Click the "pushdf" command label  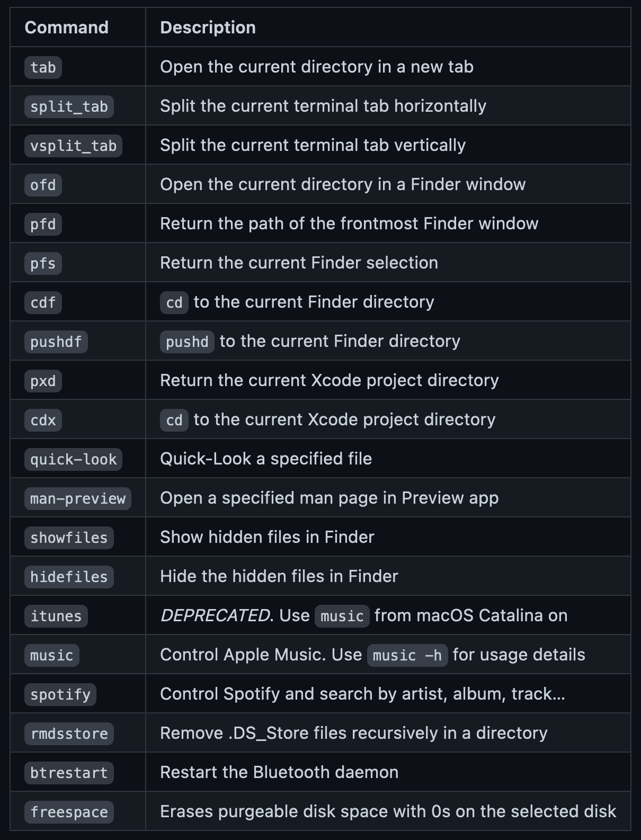pos(56,342)
